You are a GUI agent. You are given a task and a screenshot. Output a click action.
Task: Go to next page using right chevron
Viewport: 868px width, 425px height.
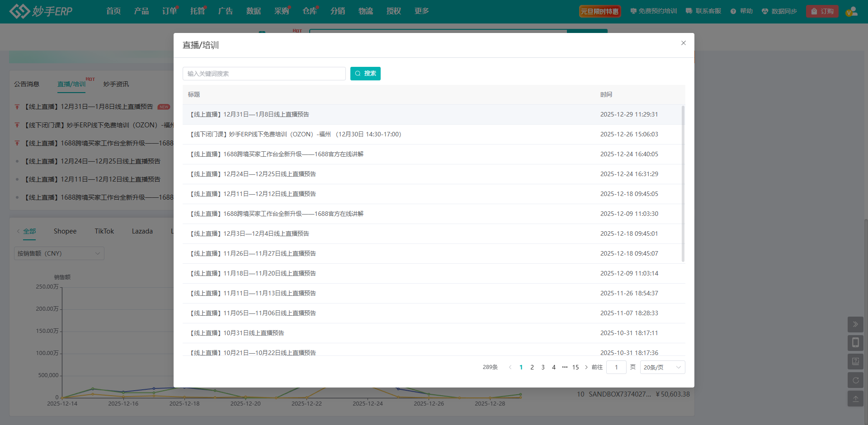tap(586, 367)
